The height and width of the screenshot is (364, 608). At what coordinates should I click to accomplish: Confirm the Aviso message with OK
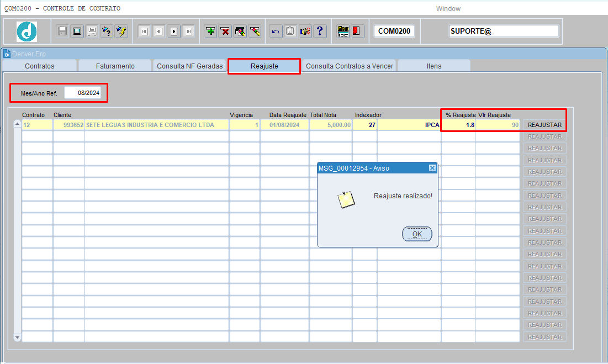click(417, 234)
